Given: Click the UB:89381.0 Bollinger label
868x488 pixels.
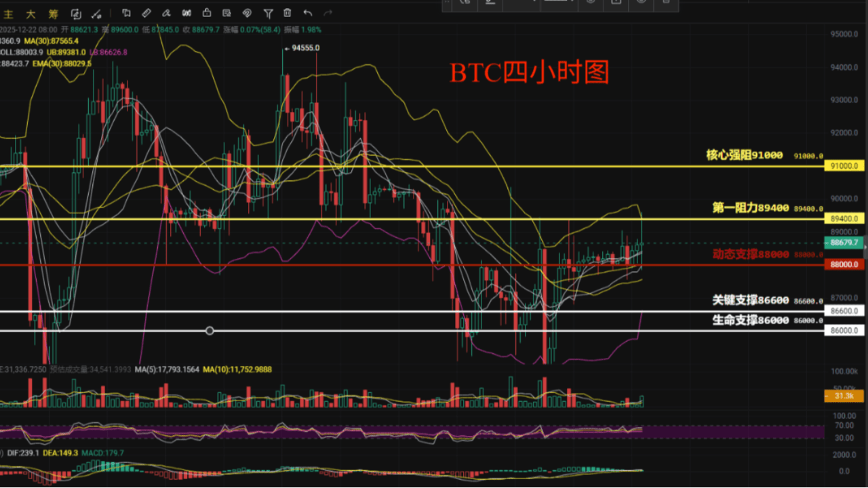Looking at the screenshot, I should tap(66, 52).
